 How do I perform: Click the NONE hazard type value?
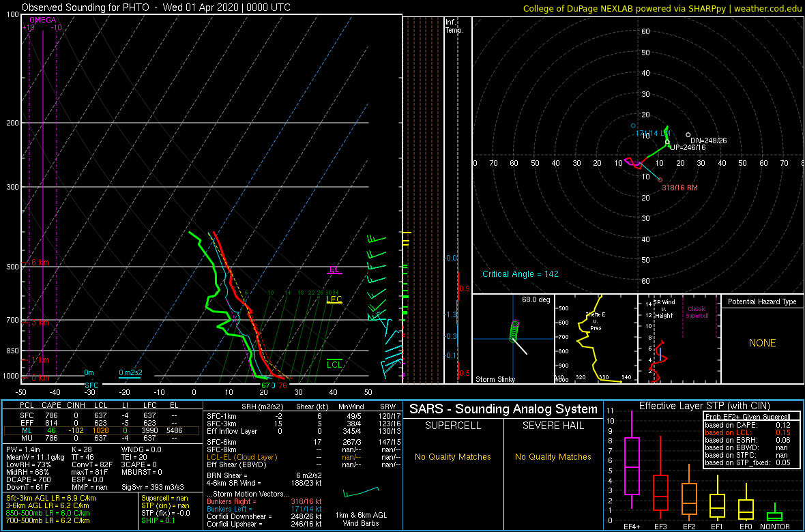[763, 343]
